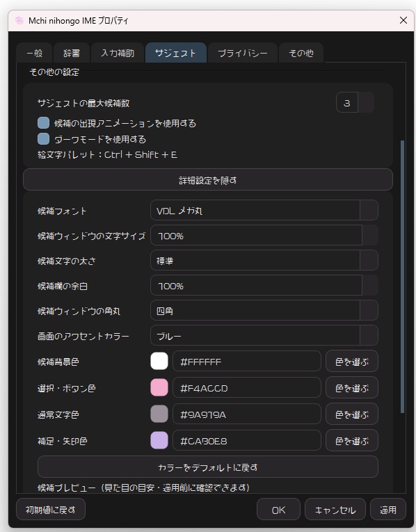This screenshot has width=416, height=532.
Task: Open the その他 tab
Action: [301, 53]
